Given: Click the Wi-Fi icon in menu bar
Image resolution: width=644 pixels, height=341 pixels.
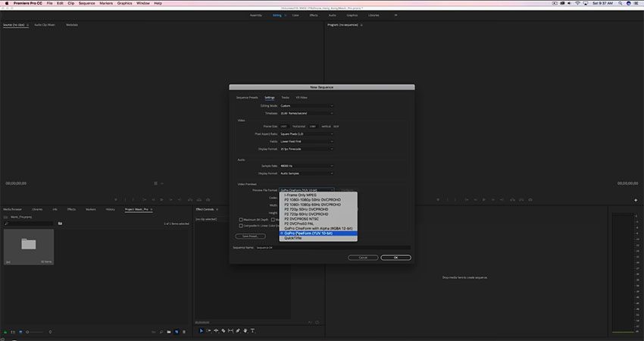Looking at the screenshot, I should coord(577,3).
